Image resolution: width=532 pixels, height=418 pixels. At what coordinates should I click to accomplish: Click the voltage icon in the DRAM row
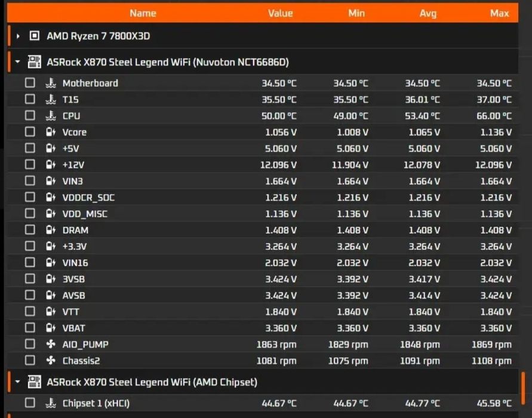[x=51, y=230]
